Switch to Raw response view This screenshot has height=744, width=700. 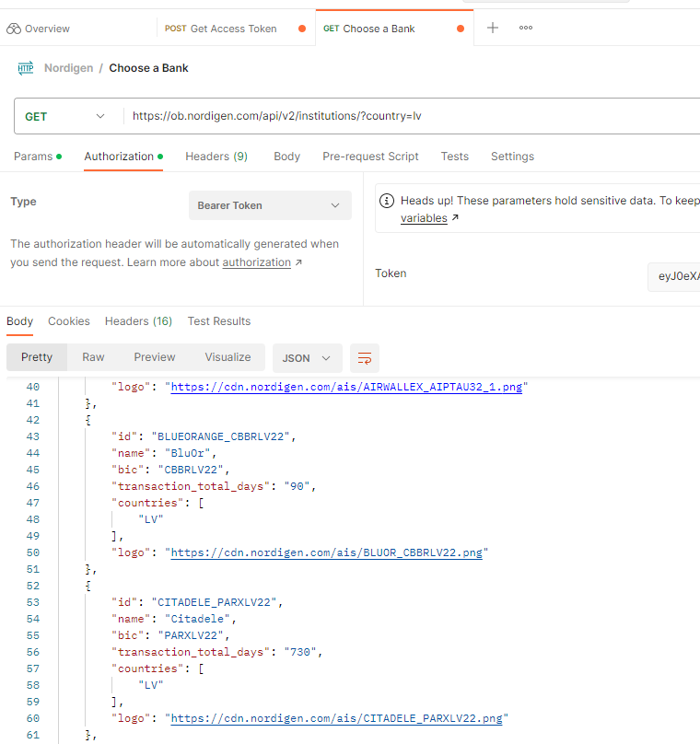pos(93,357)
